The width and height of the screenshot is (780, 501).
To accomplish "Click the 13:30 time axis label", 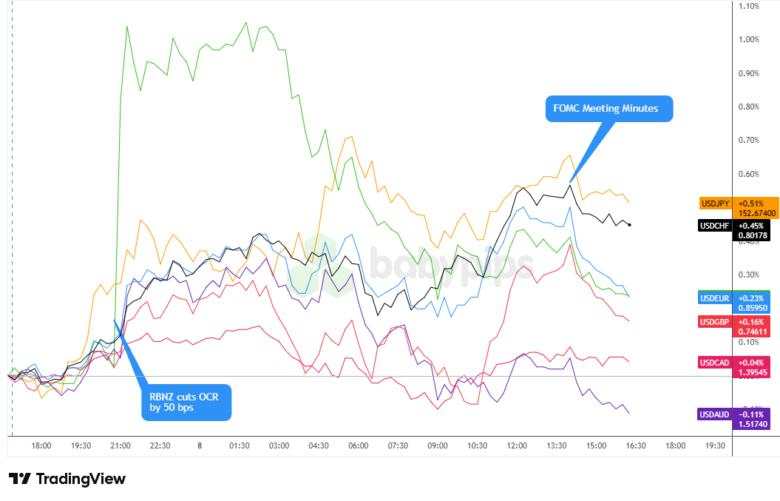I will click(556, 446).
